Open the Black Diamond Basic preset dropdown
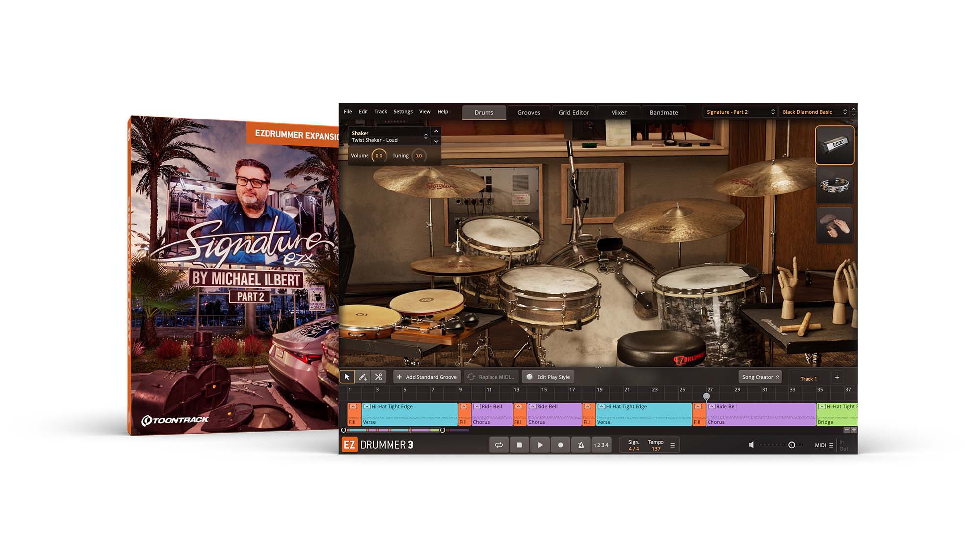 point(814,112)
